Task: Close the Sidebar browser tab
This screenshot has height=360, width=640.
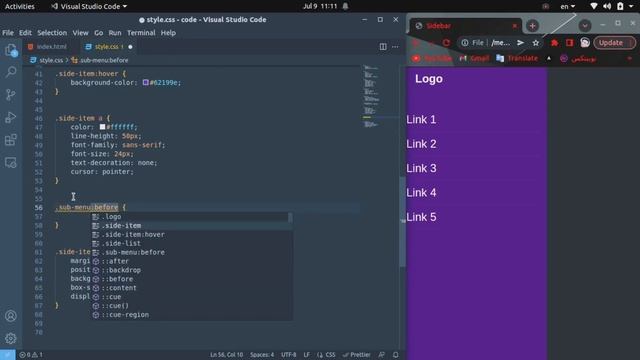Action: (x=515, y=26)
